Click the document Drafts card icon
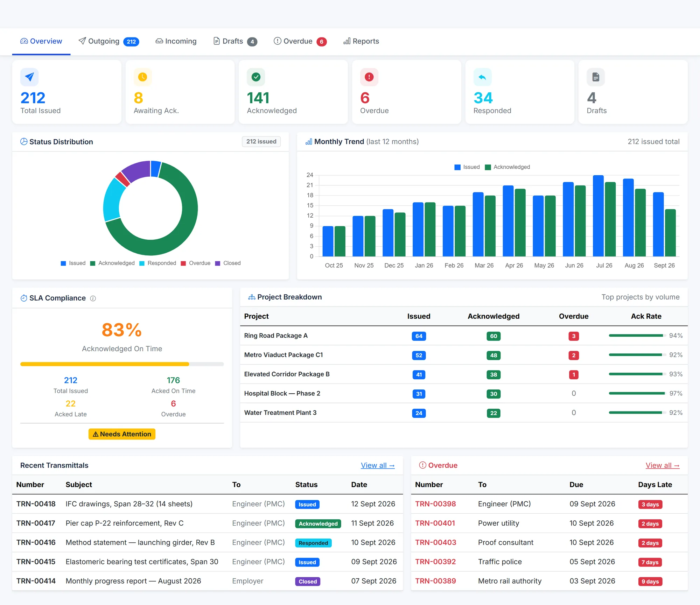 (596, 77)
